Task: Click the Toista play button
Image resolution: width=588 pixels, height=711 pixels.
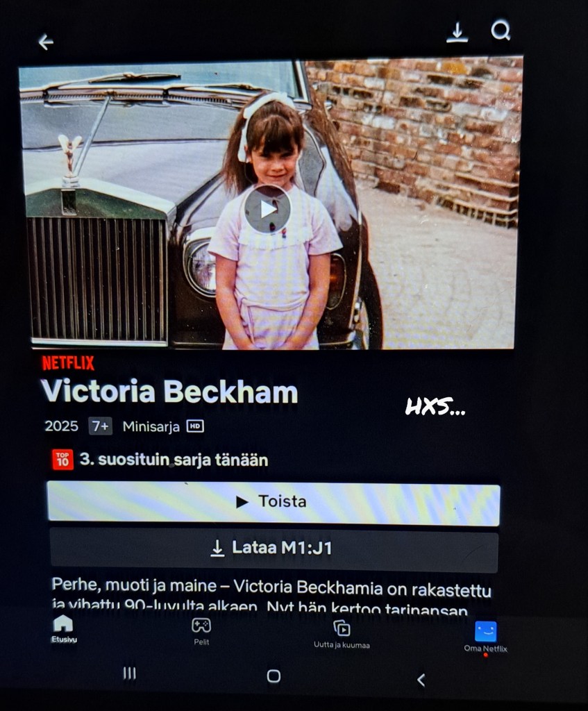Action: [274, 502]
